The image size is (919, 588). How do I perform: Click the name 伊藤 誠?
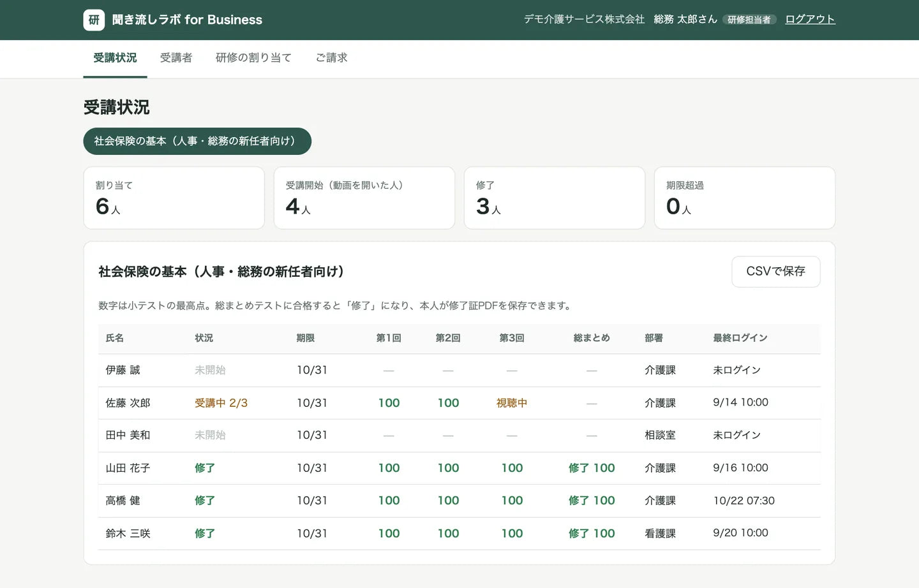click(x=123, y=370)
